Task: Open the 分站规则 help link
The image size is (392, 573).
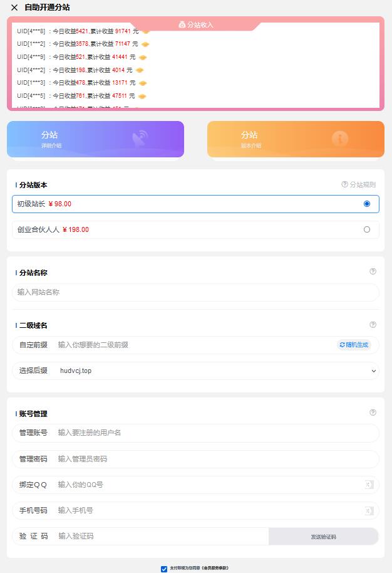Action: point(358,184)
